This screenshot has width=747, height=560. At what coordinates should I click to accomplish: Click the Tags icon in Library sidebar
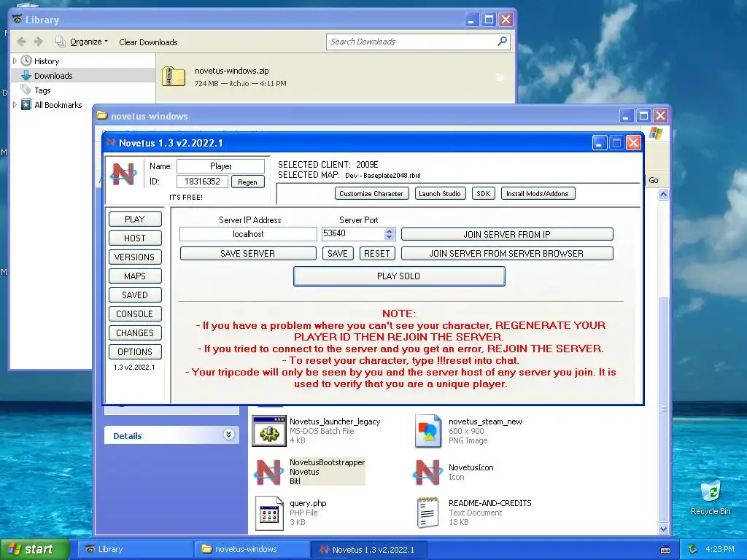[x=26, y=90]
